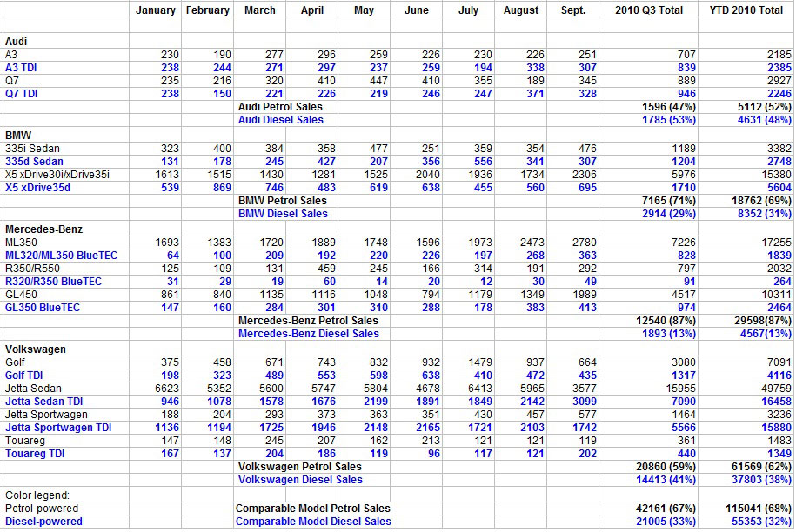
Task: Click the Jetta Sedan TDI row label
Action: 43,401
